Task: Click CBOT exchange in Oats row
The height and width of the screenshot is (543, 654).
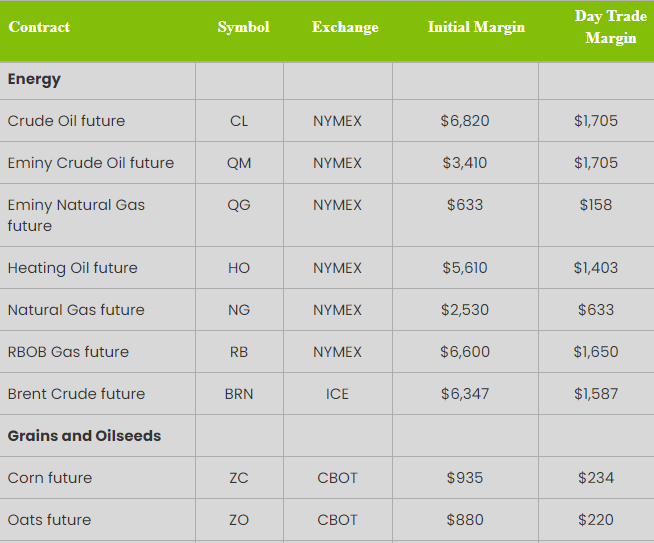Action: tap(337, 520)
